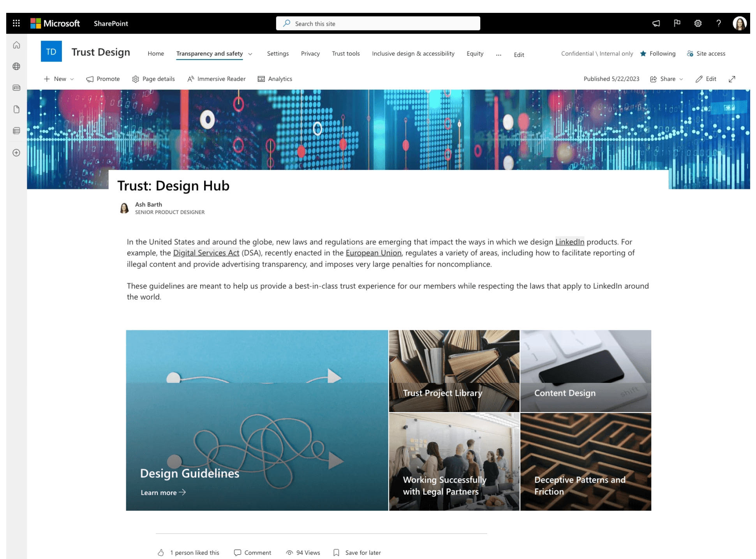Image resolution: width=756 pixels, height=559 pixels.
Task: Click the megaphone icon in top bar
Action: tap(656, 23)
